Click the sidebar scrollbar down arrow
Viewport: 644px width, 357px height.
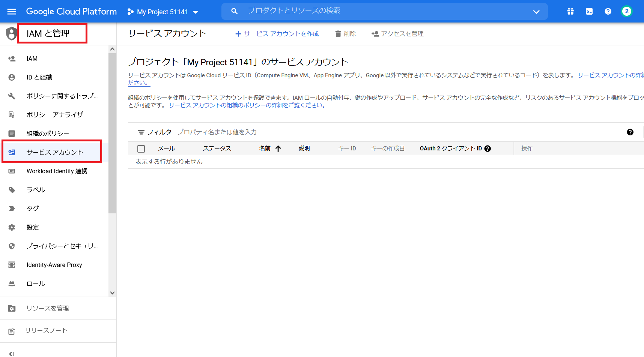pyautogui.click(x=112, y=293)
